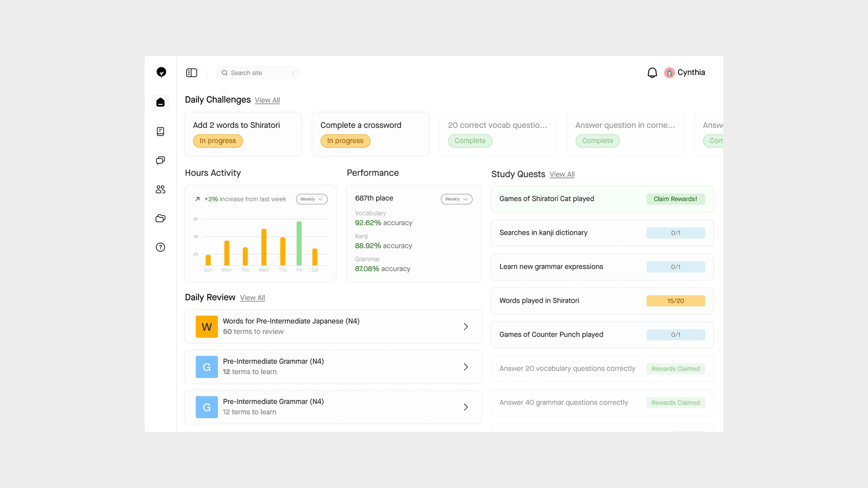Click the home icon in the sidebar
The width and height of the screenshot is (868, 488).
(160, 103)
